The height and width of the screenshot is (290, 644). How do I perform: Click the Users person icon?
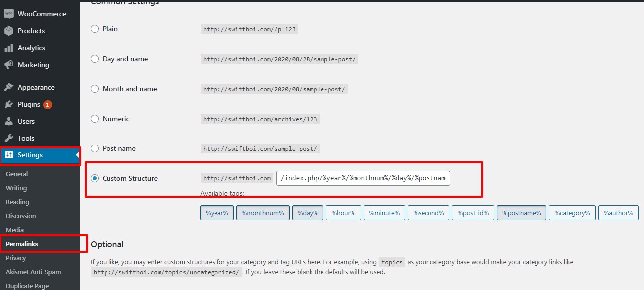tap(9, 121)
